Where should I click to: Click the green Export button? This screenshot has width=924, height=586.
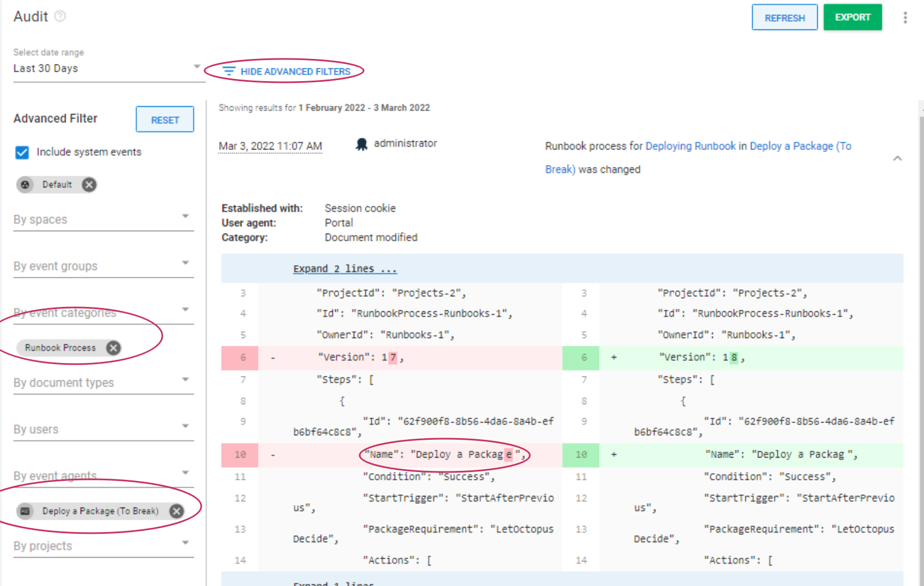point(852,17)
